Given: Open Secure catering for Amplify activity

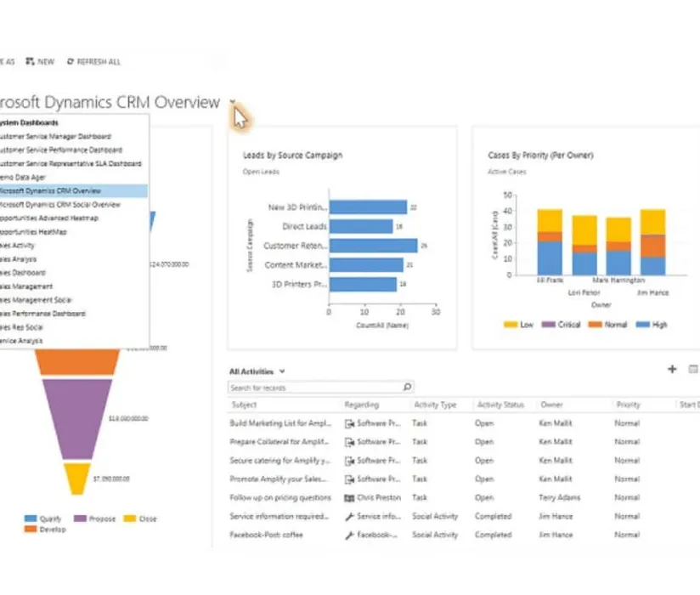Looking at the screenshot, I should [279, 460].
